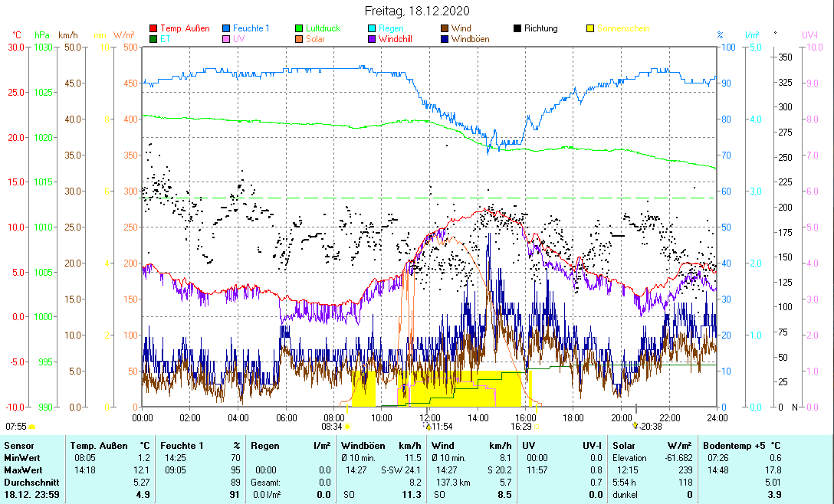This screenshot has height=504, width=834.
Task: Click the chart title 'Freitag, 18.12.2020'
Action: point(417,11)
